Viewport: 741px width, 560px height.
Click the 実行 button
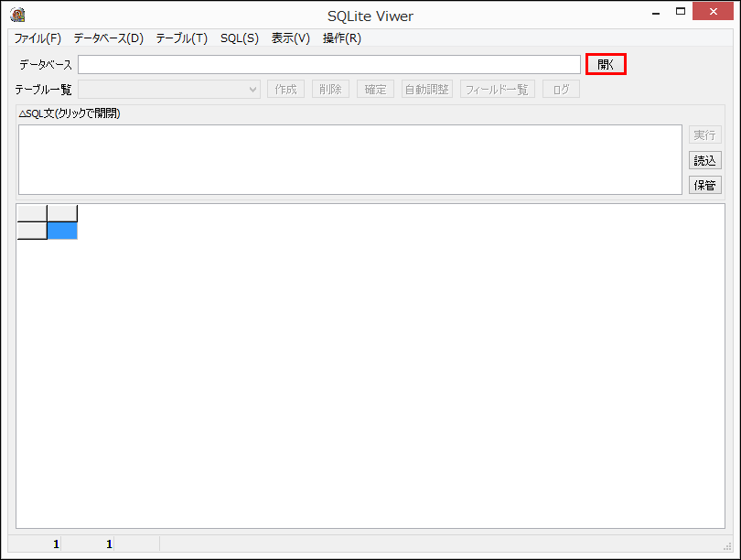704,135
